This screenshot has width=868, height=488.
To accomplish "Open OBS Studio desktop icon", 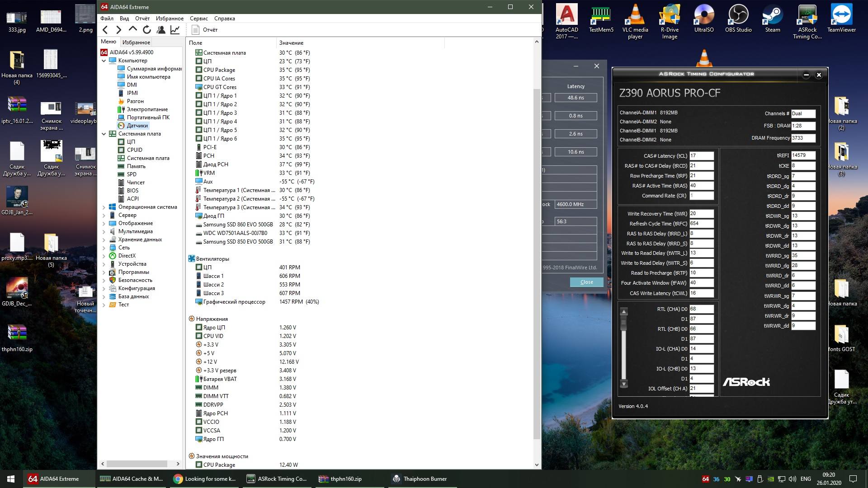I will (738, 18).
